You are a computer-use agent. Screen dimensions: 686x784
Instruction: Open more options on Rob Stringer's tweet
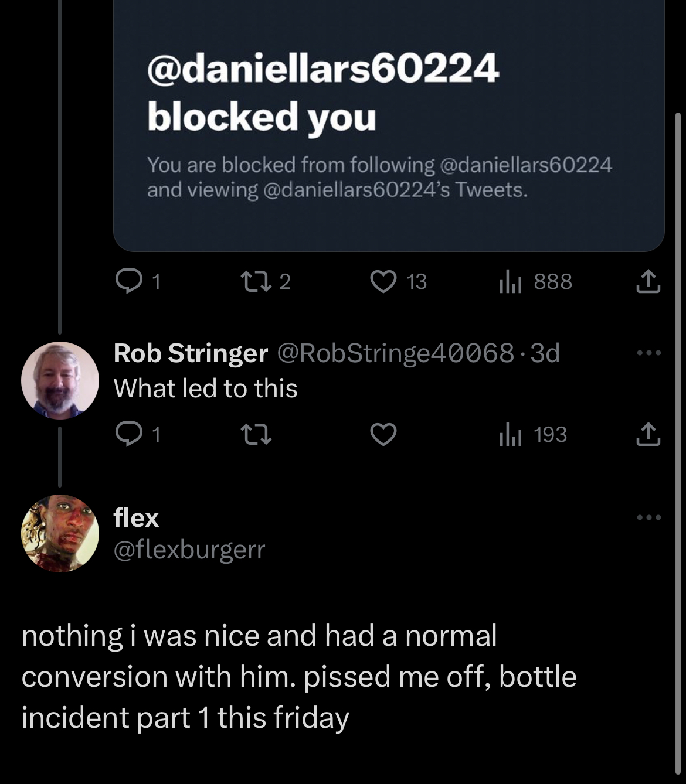649,353
